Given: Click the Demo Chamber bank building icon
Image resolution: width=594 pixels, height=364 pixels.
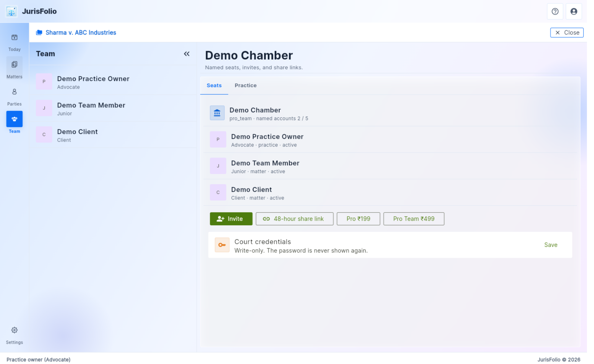Looking at the screenshot, I should pyautogui.click(x=217, y=113).
